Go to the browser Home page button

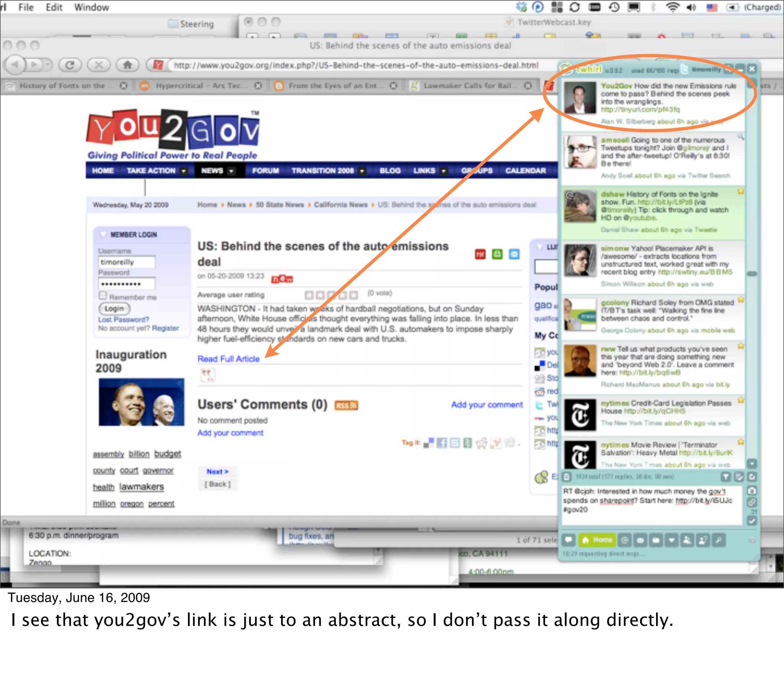pyautogui.click(x=127, y=65)
